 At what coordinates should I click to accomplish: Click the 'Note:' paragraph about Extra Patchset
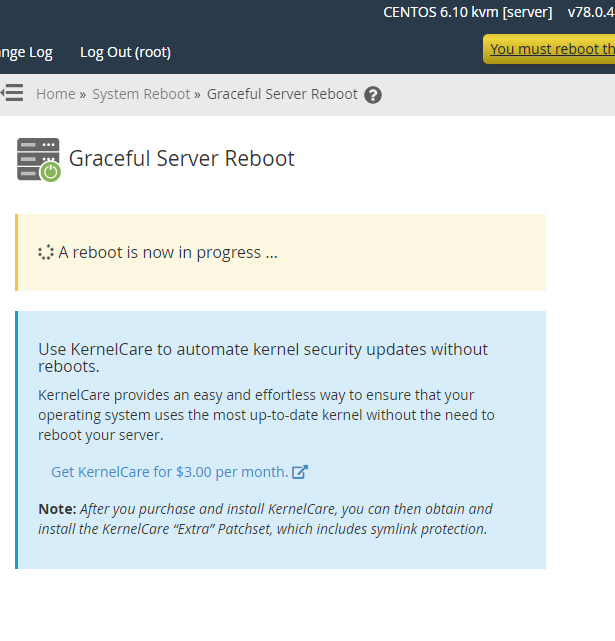point(265,519)
